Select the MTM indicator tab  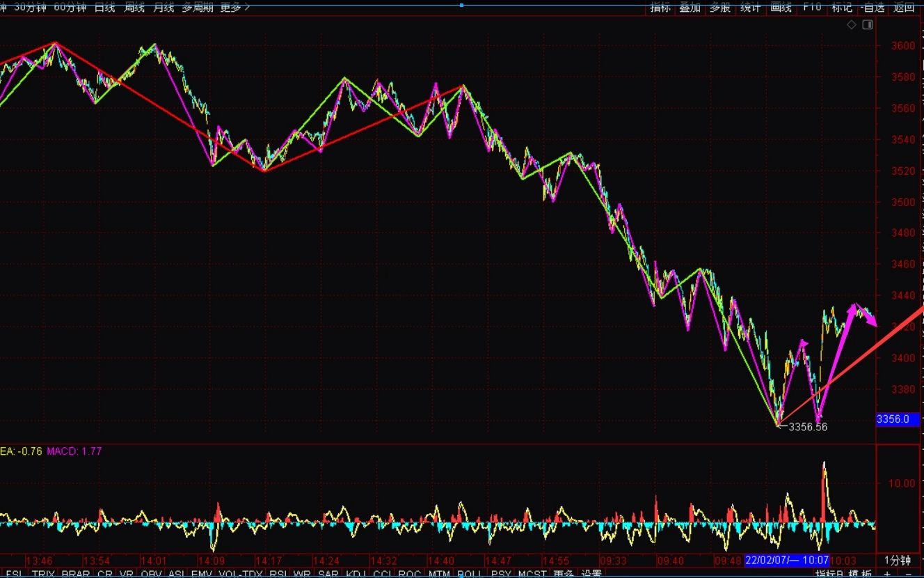click(x=439, y=574)
